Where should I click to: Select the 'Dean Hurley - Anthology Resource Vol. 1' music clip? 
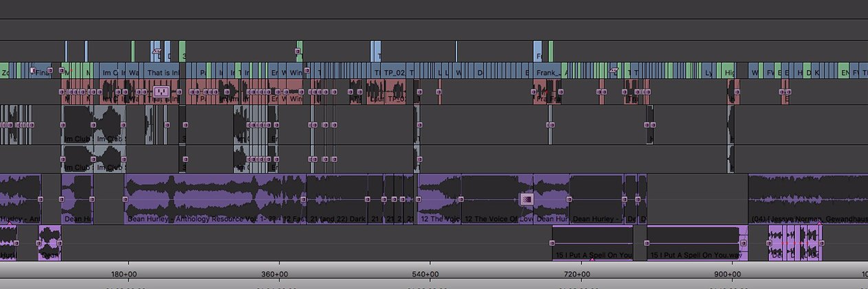(x=215, y=199)
